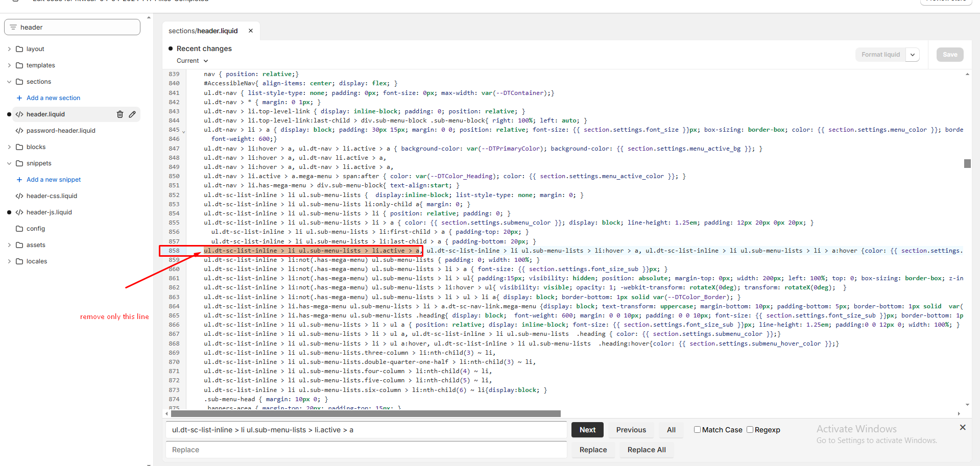The width and height of the screenshot is (980, 466).
Task: Expand the locales folder
Action: [9, 261]
